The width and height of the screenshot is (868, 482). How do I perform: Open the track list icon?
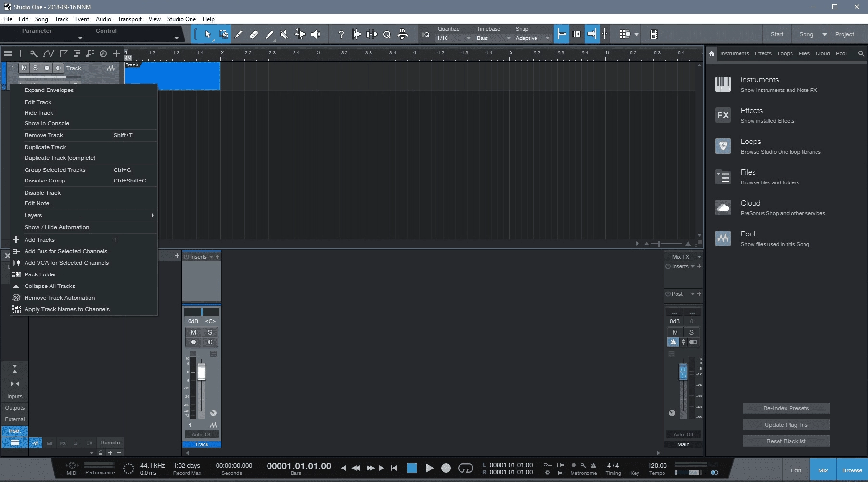click(x=7, y=53)
